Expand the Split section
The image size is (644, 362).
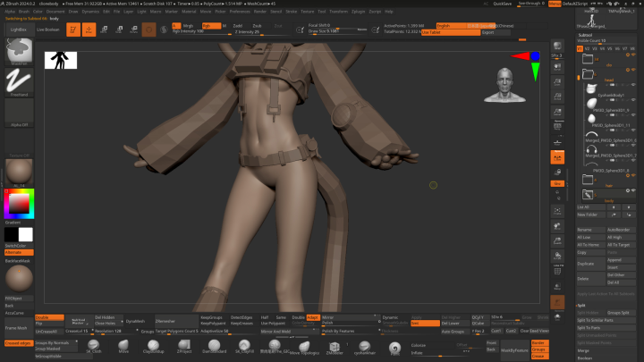581,305
